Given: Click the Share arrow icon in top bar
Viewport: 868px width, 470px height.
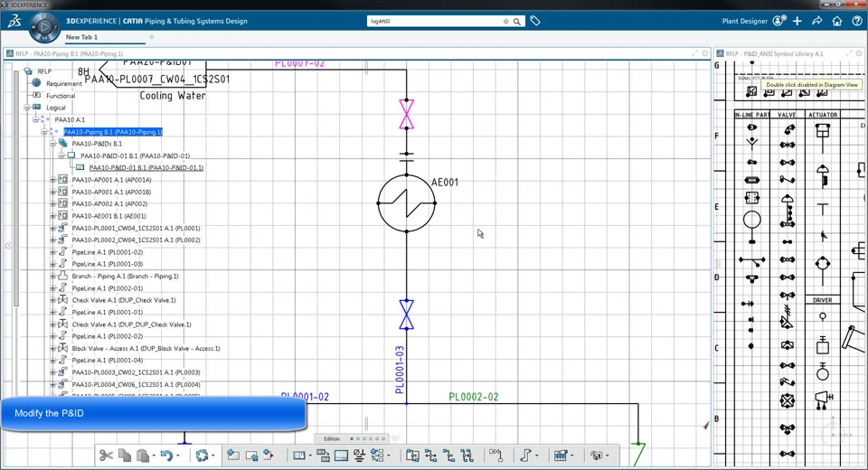Looking at the screenshot, I should tap(817, 21).
